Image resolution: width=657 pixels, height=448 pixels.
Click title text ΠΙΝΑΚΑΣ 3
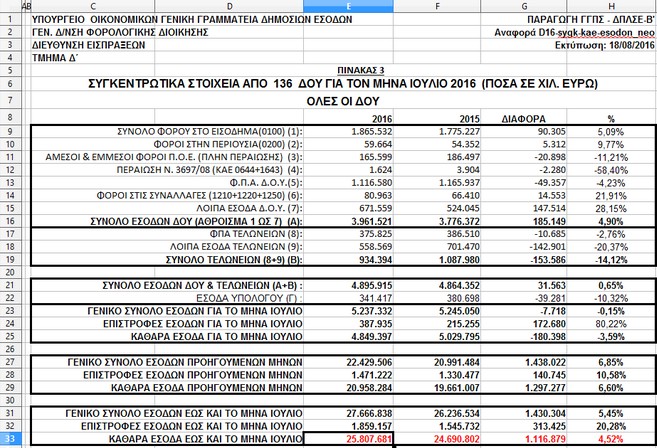click(360, 70)
